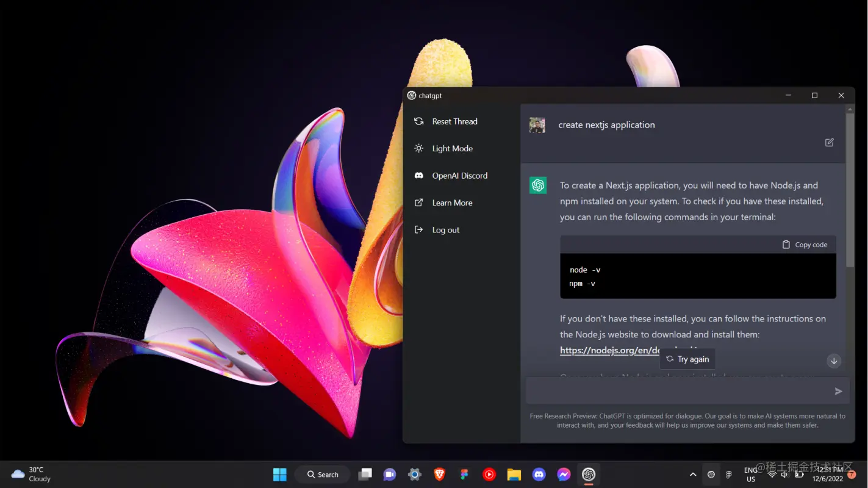Image resolution: width=868 pixels, height=488 pixels.
Task: Click the ChatGPT system tray icon
Action: 711,475
